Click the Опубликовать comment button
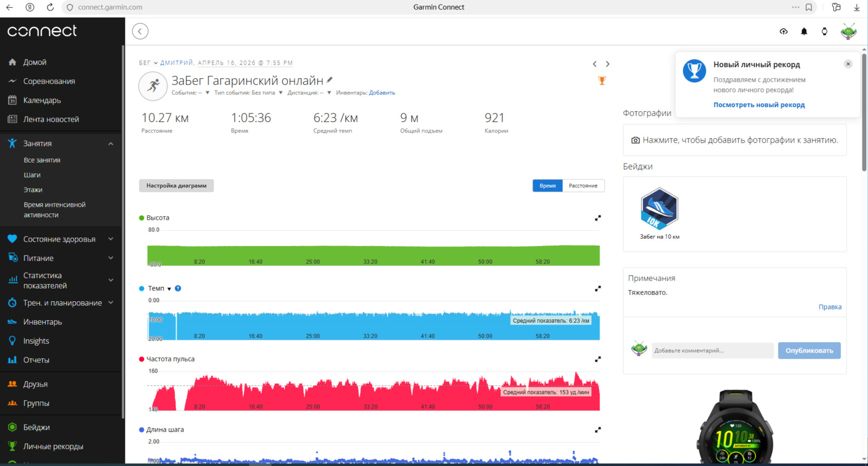The width and height of the screenshot is (868, 466). [x=809, y=350]
